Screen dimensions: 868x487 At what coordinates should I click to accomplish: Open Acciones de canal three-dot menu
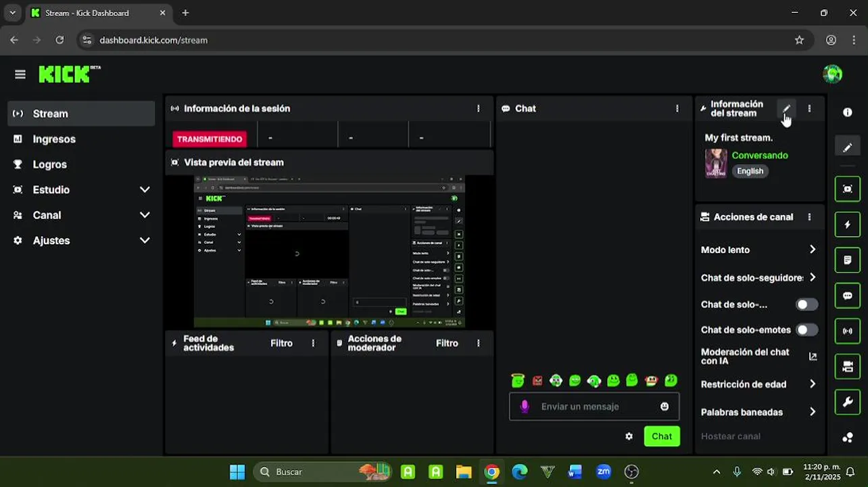pos(809,217)
